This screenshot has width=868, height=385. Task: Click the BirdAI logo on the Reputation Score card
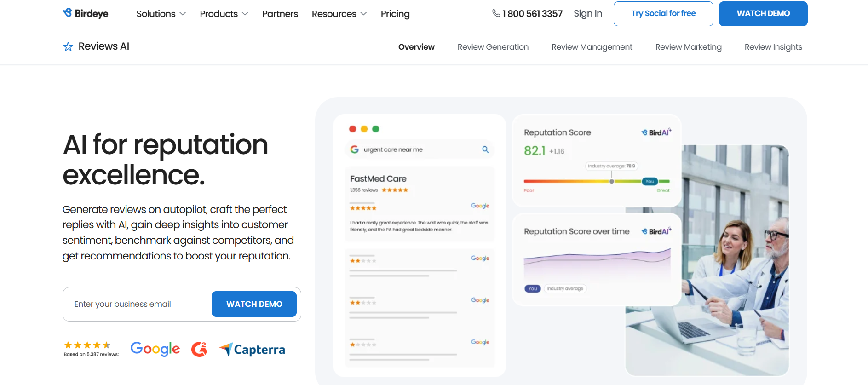656,132
